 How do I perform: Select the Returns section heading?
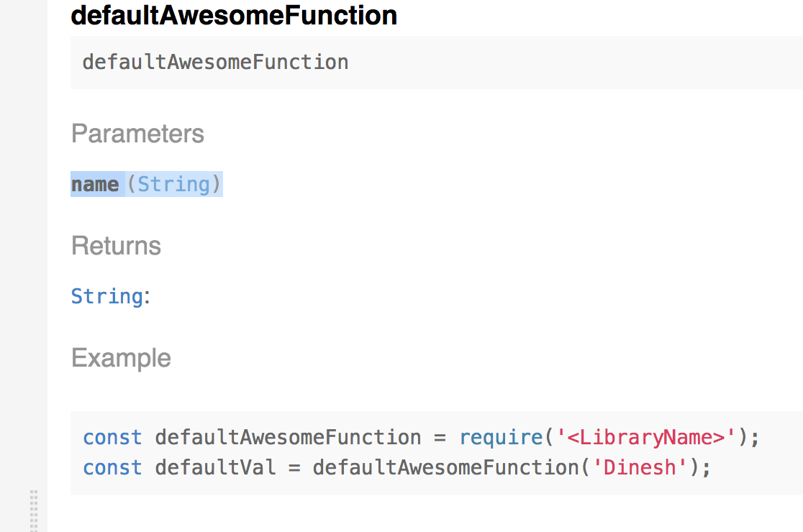(117, 246)
